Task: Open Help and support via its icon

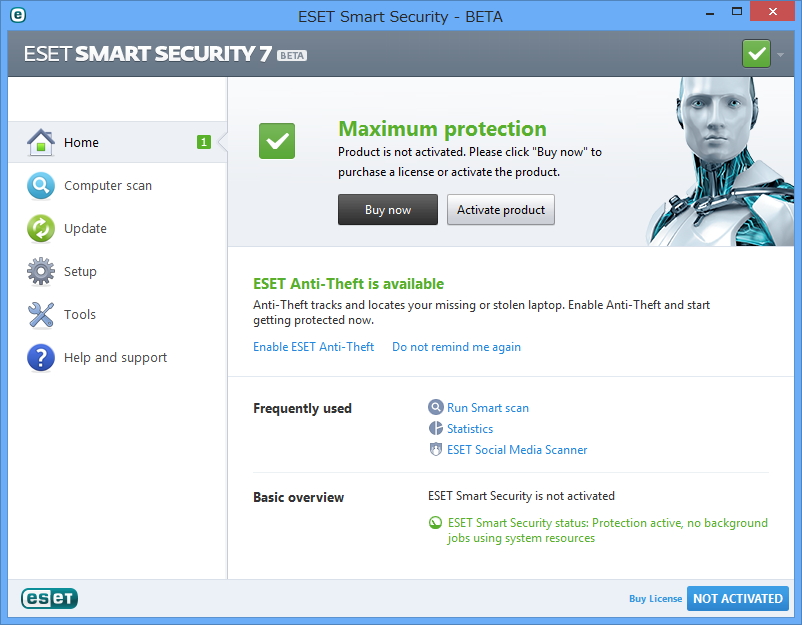Action: [x=40, y=357]
